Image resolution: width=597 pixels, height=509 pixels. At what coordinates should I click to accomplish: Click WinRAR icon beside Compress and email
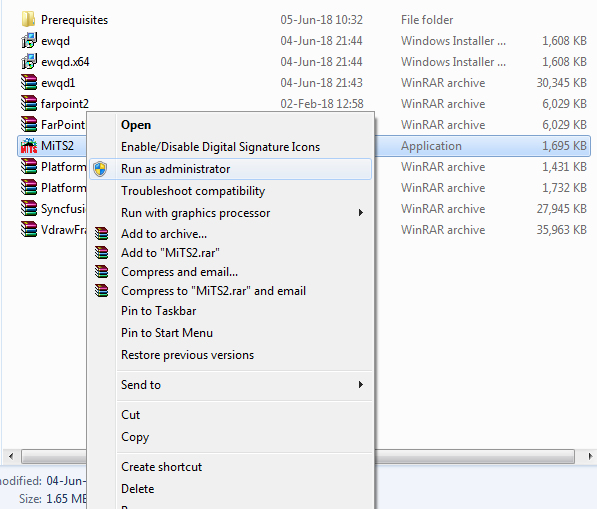click(x=101, y=271)
